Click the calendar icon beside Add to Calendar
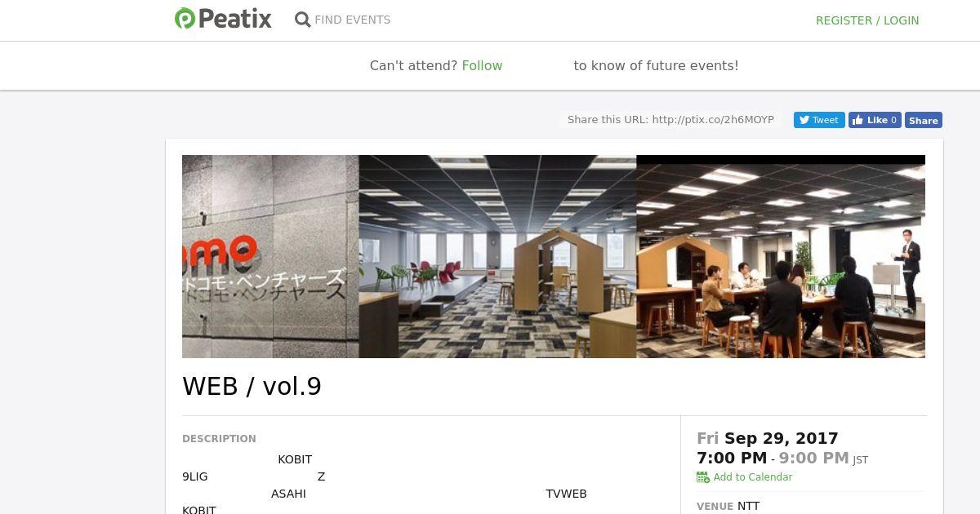 click(703, 477)
